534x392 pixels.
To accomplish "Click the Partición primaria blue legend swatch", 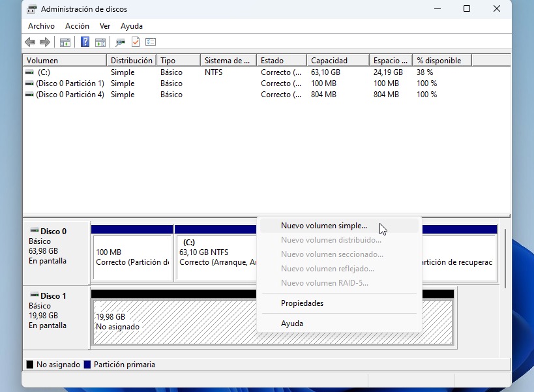I will tap(87, 365).
